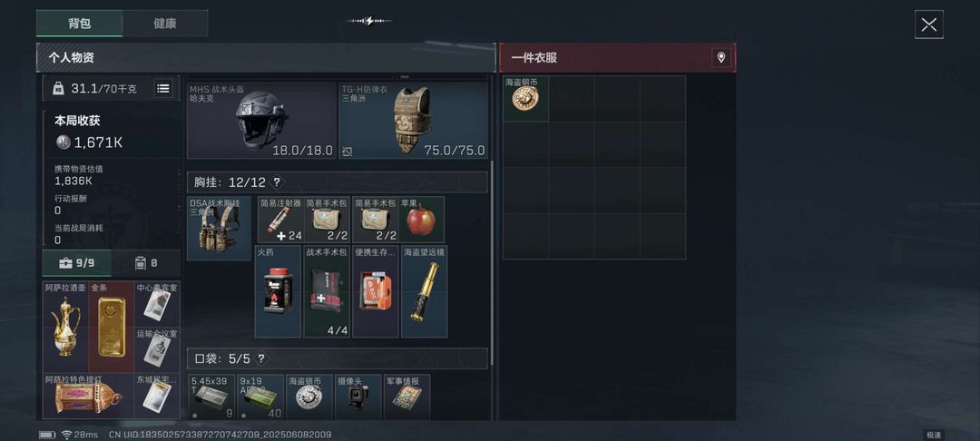Select the 阿萨拉酒壶 ornate jug

pyautogui.click(x=65, y=327)
